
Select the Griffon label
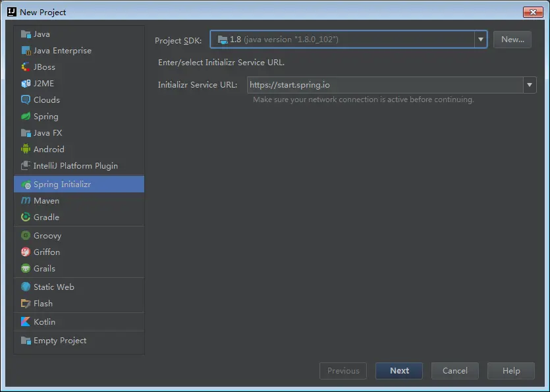point(47,252)
